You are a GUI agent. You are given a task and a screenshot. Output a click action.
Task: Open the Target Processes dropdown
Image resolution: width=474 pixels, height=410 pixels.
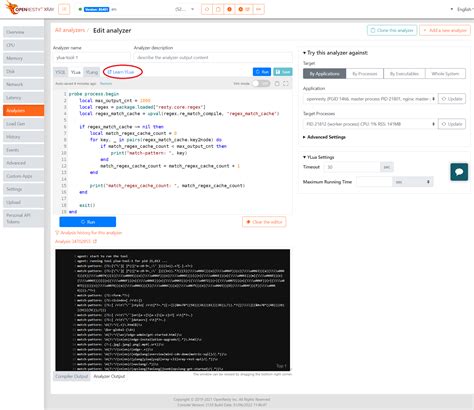coord(369,124)
